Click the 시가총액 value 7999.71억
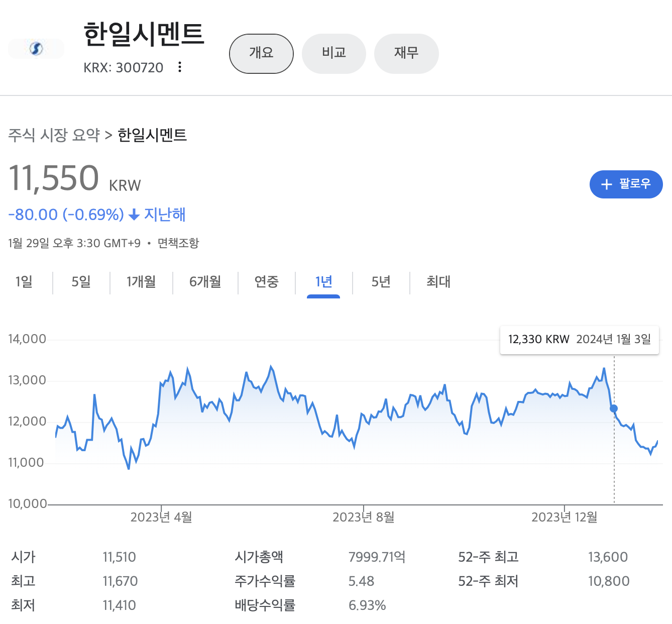Image resolution: width=672 pixels, height=624 pixels. [x=377, y=557]
